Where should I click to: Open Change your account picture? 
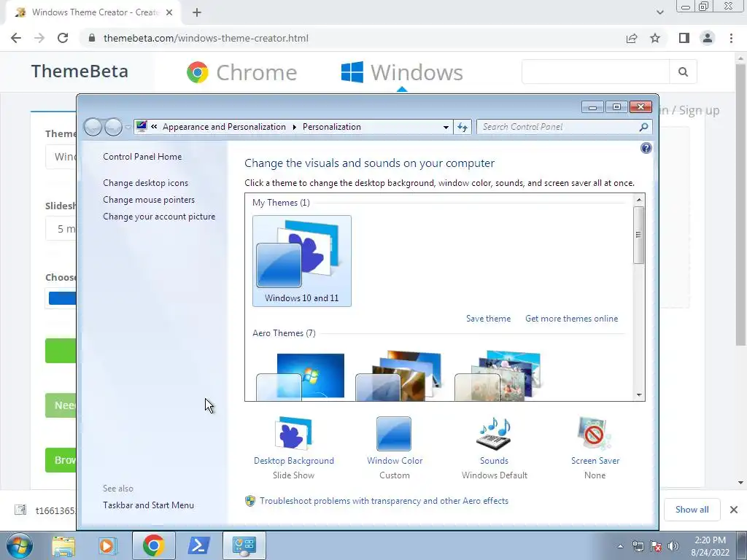coord(159,216)
